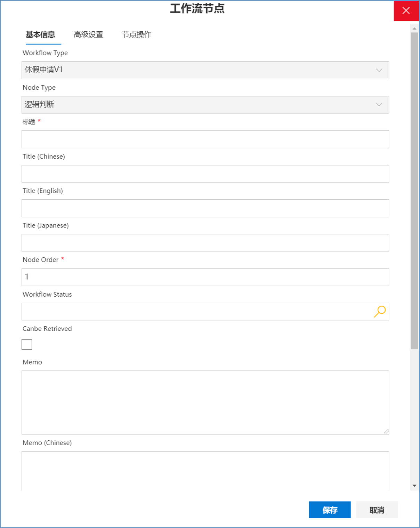Open the 休假申请V1 combo box
This screenshot has height=528, width=420.
[x=205, y=70]
